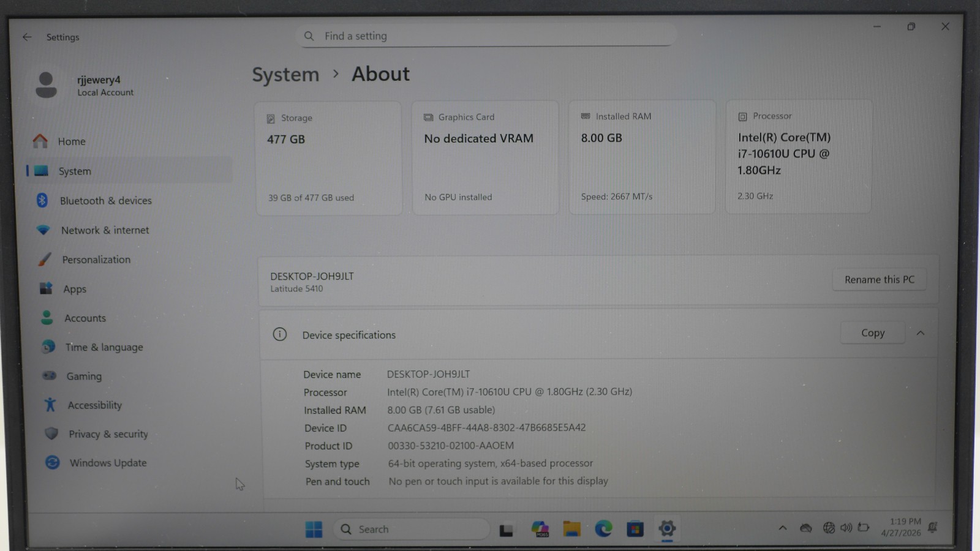Image resolution: width=980 pixels, height=551 pixels.
Task: Open Task View from taskbar
Action: [506, 530]
